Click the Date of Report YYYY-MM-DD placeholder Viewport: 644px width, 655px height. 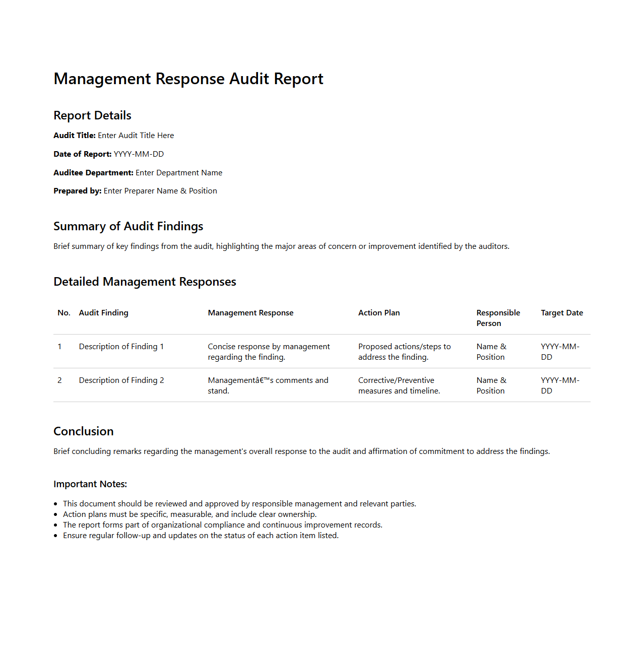tap(139, 154)
